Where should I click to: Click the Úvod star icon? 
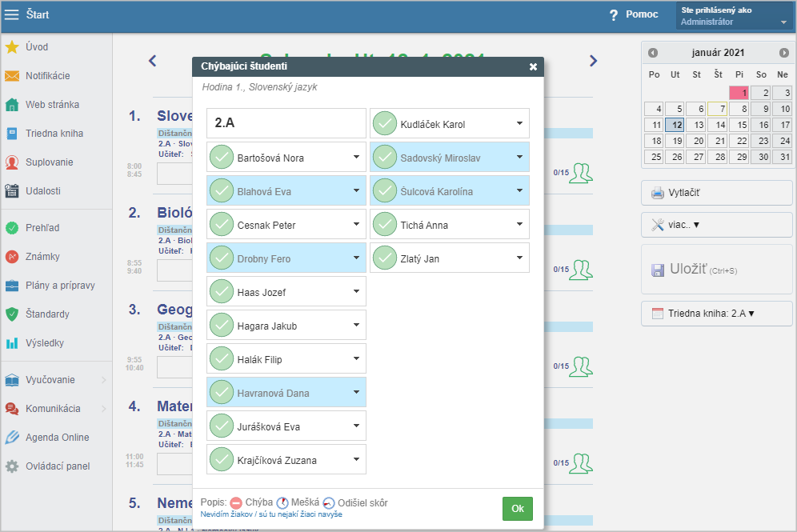coord(12,46)
